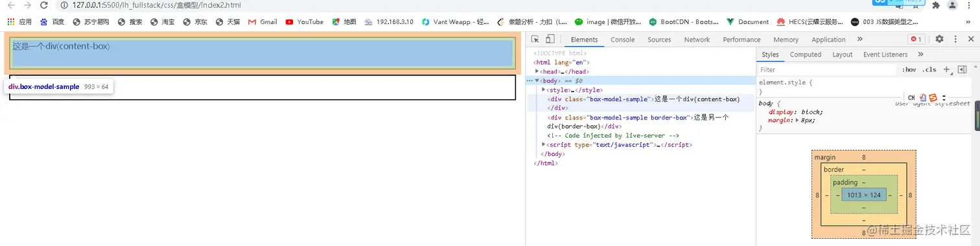
Task: Expand the style node
Action: [544, 90]
